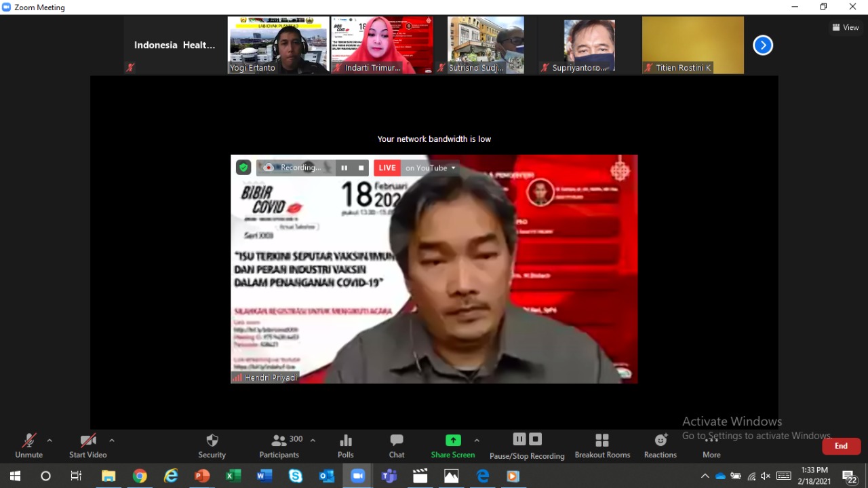This screenshot has width=868, height=488.
Task: Click the Zoom taskbar icon
Action: click(358, 476)
